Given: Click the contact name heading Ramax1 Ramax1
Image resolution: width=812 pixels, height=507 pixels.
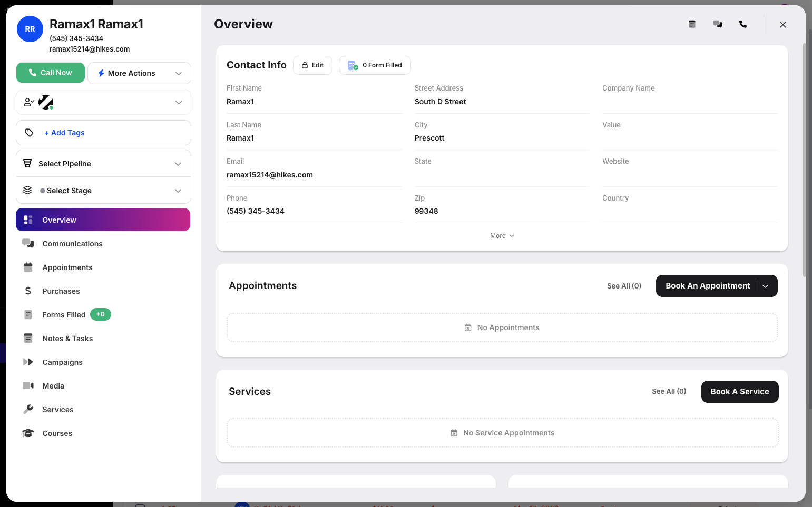Looking at the screenshot, I should pos(96,24).
